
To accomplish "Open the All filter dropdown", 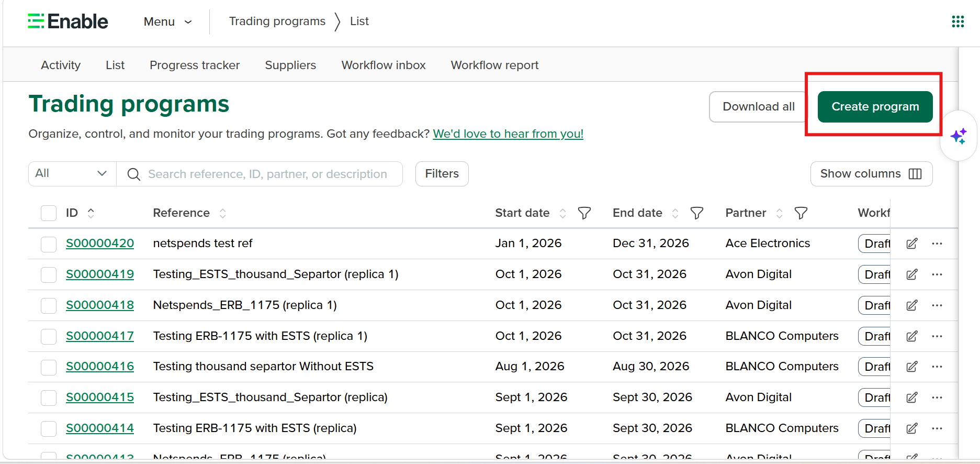I will [72, 174].
